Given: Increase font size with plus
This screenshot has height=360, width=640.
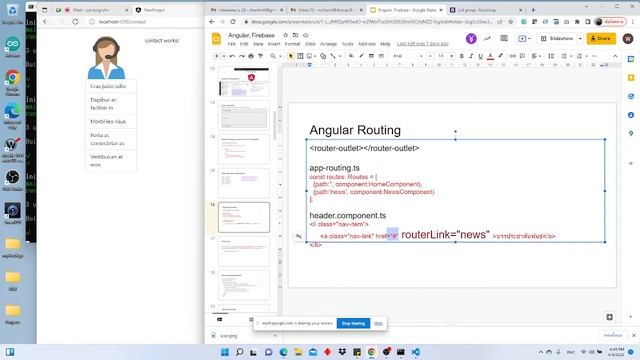Looking at the screenshot, I should [x=452, y=56].
